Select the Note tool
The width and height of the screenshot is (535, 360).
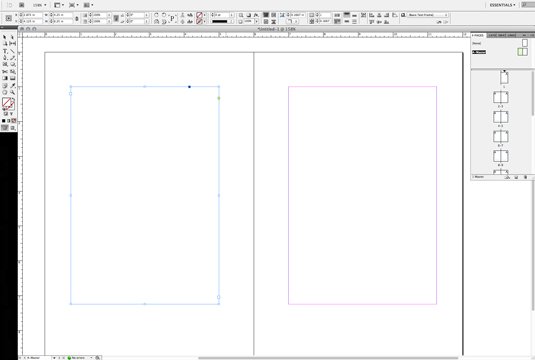click(x=5, y=86)
